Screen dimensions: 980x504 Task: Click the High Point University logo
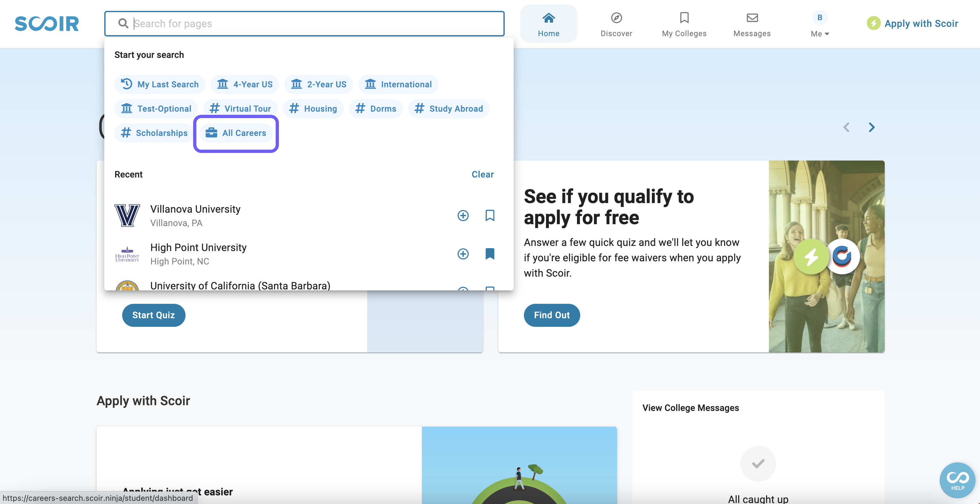[127, 254]
